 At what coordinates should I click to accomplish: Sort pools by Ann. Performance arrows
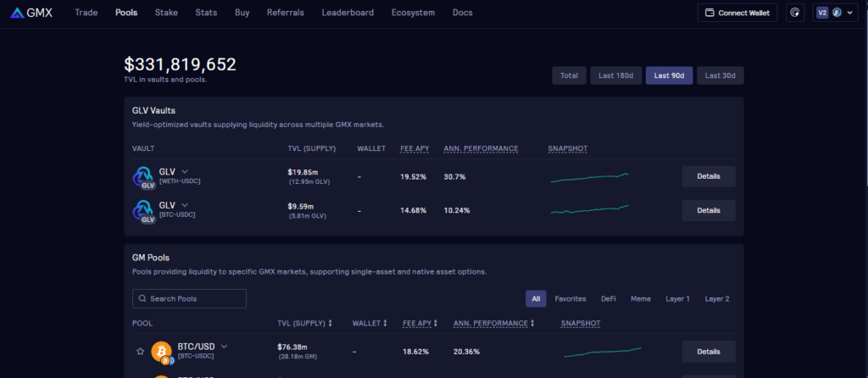532,323
